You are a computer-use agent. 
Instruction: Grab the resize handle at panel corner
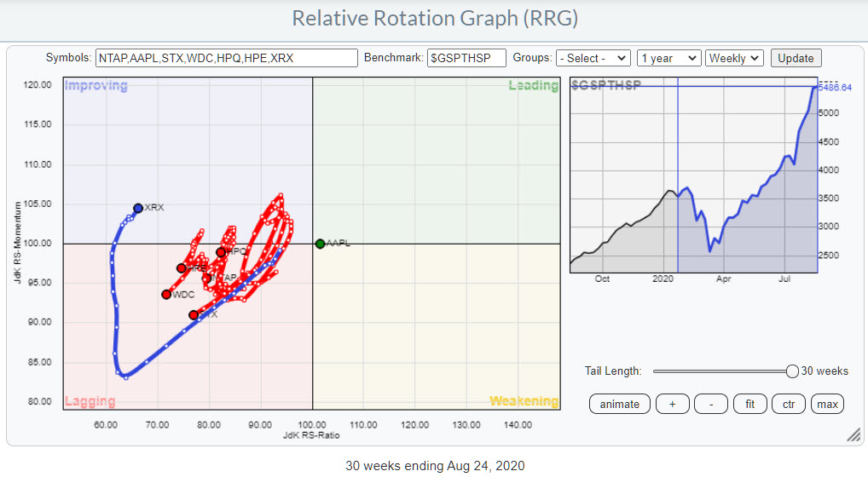coord(852,435)
